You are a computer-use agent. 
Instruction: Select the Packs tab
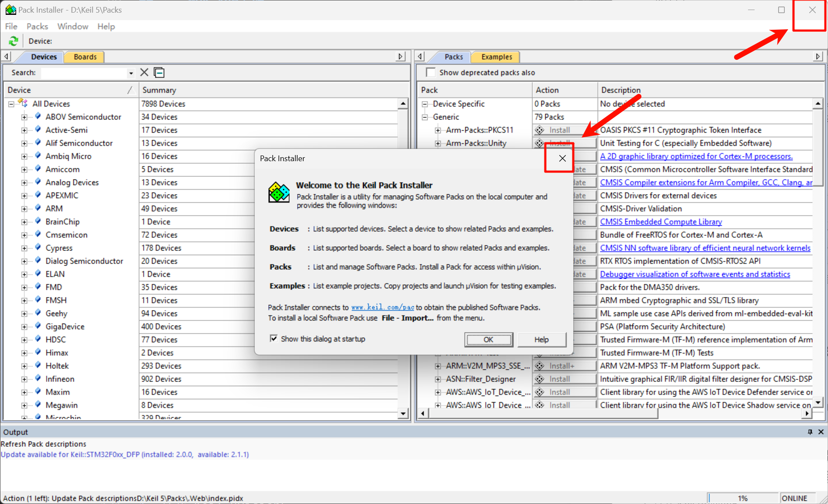454,57
